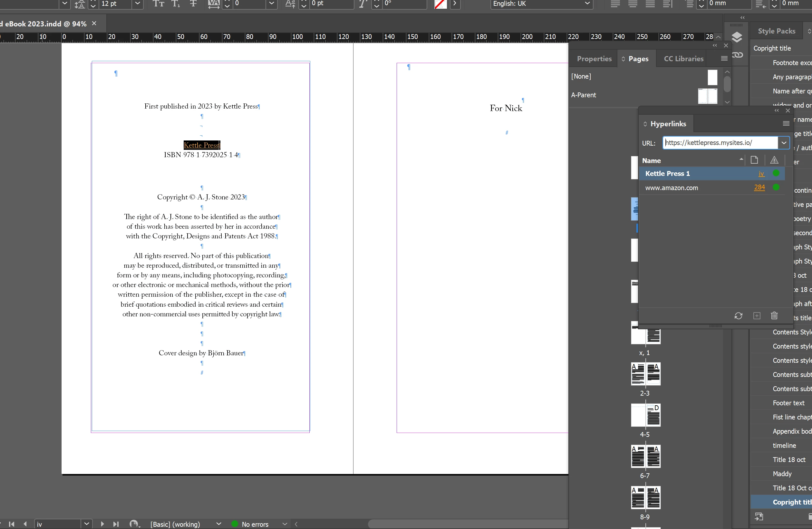Select the 2-3 spread thumbnail in Pages
This screenshot has height=529, width=812.
(645, 374)
